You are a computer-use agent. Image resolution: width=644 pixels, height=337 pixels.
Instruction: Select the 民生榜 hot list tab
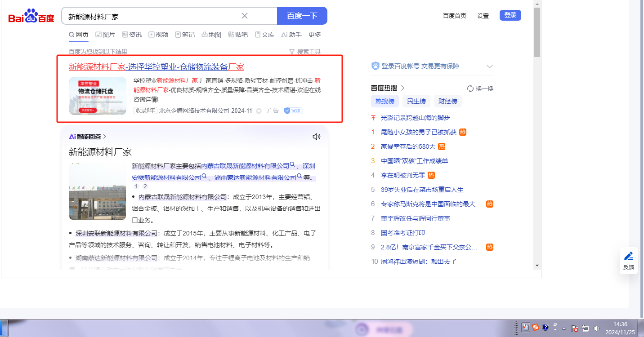pos(416,101)
